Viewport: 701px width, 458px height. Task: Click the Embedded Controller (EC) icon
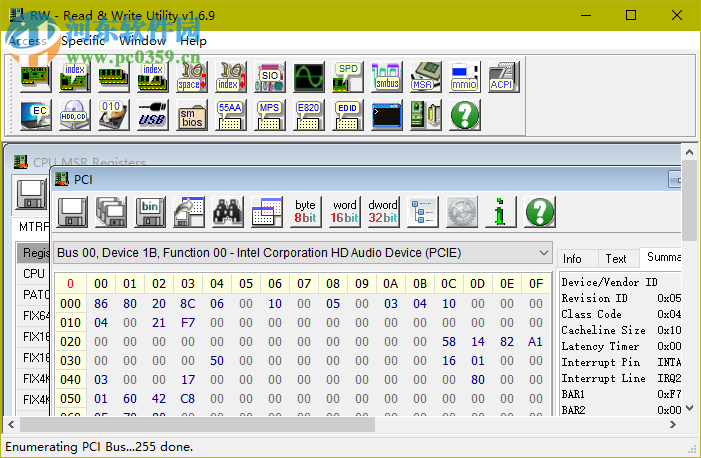pyautogui.click(x=36, y=115)
